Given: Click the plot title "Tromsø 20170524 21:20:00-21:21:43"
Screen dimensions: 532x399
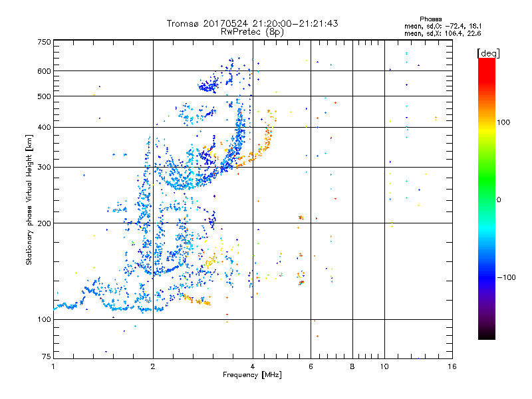Looking at the screenshot, I should [x=252, y=23].
